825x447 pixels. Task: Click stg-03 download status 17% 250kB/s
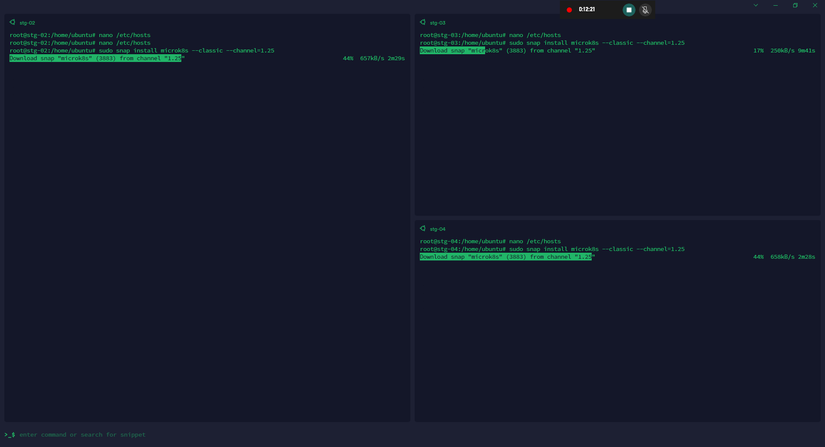pyautogui.click(x=784, y=50)
